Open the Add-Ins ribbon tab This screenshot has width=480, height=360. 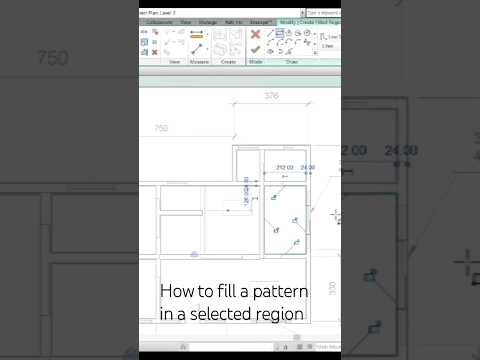pos(234,22)
